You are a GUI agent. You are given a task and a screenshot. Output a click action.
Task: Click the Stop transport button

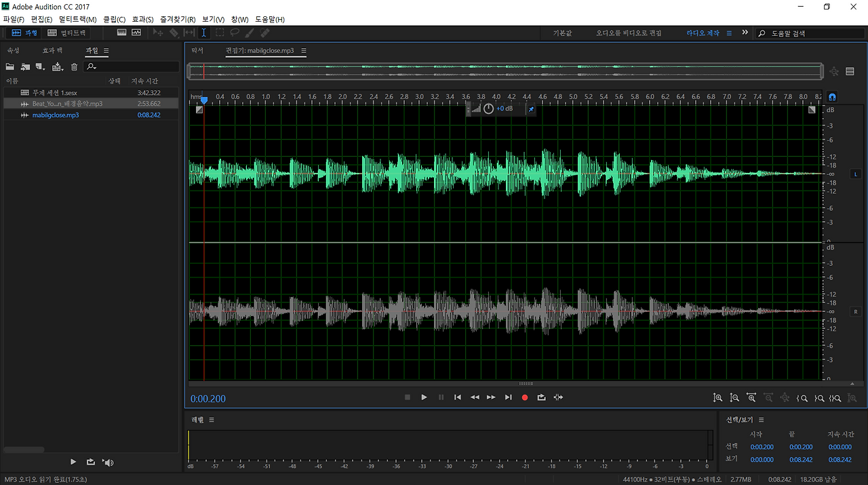(408, 397)
